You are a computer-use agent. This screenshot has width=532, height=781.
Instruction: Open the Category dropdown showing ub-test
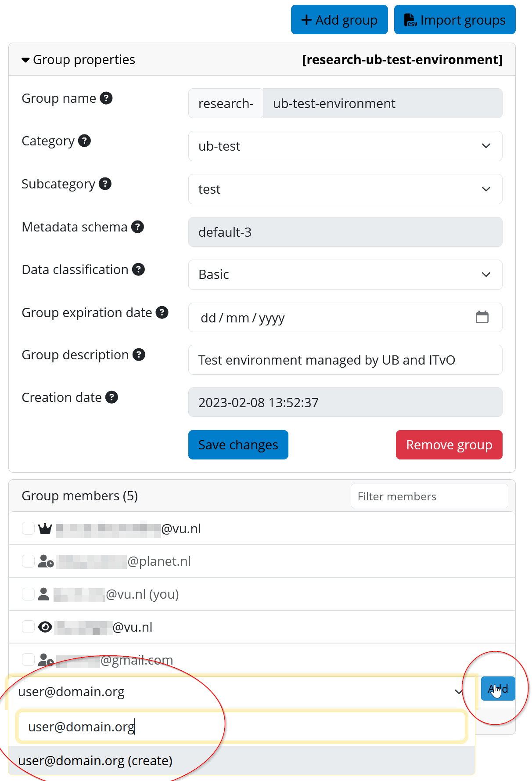345,146
